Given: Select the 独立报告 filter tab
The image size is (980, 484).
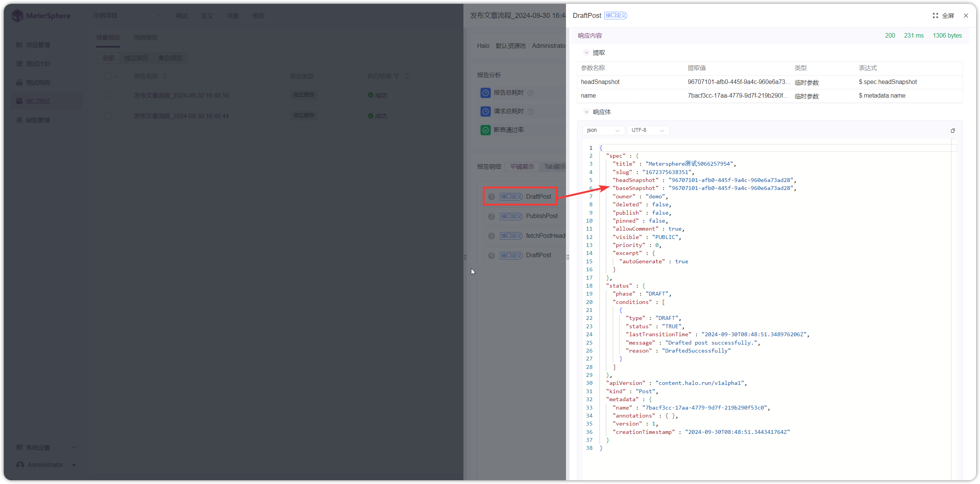Looking at the screenshot, I should click(x=136, y=58).
